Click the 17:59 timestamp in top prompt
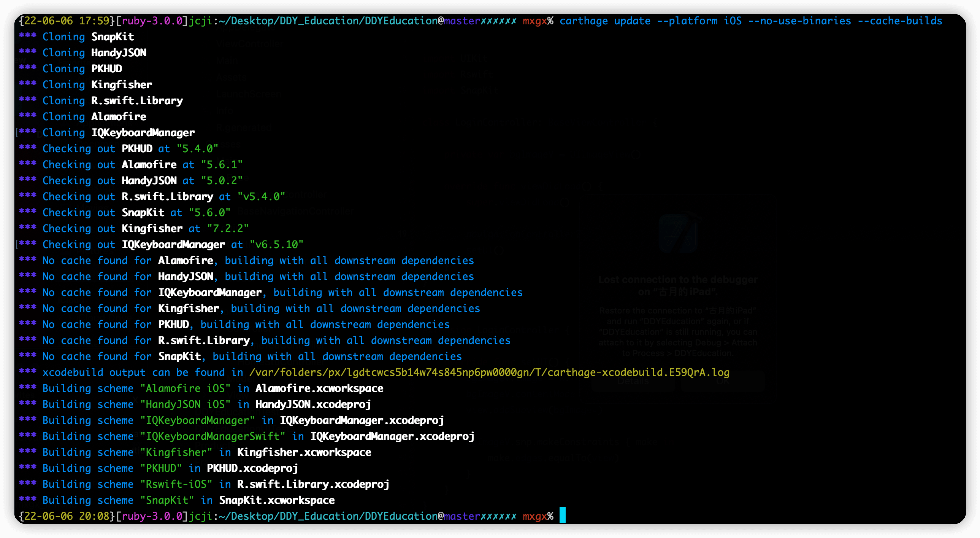 [94, 21]
